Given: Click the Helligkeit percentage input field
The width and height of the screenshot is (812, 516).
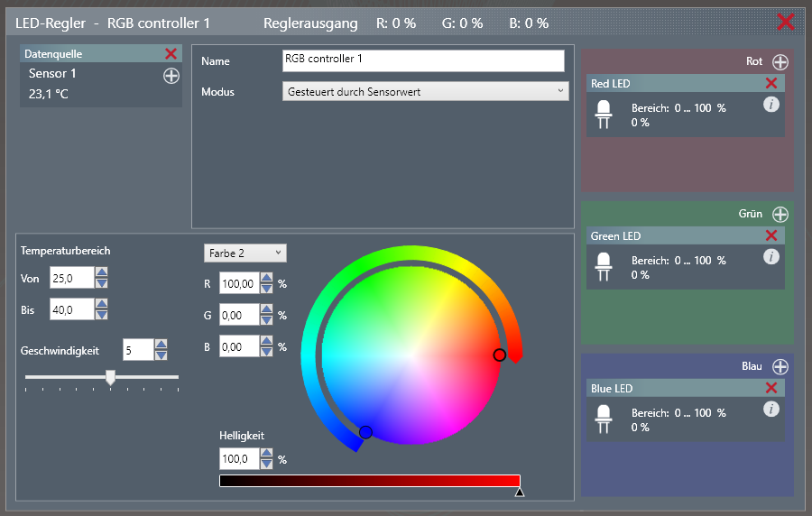Looking at the screenshot, I should [238, 459].
